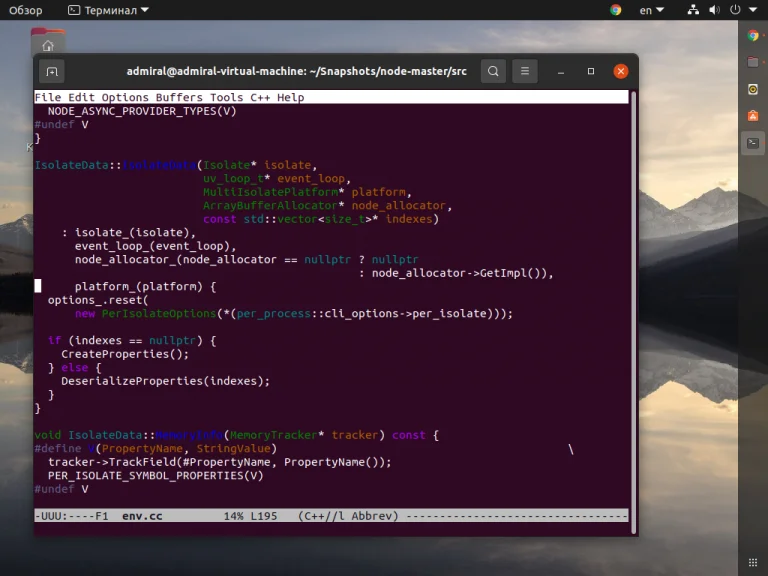The width and height of the screenshot is (768, 576).
Task: Click the env.cc buffer name in mode line
Action: click(x=141, y=516)
